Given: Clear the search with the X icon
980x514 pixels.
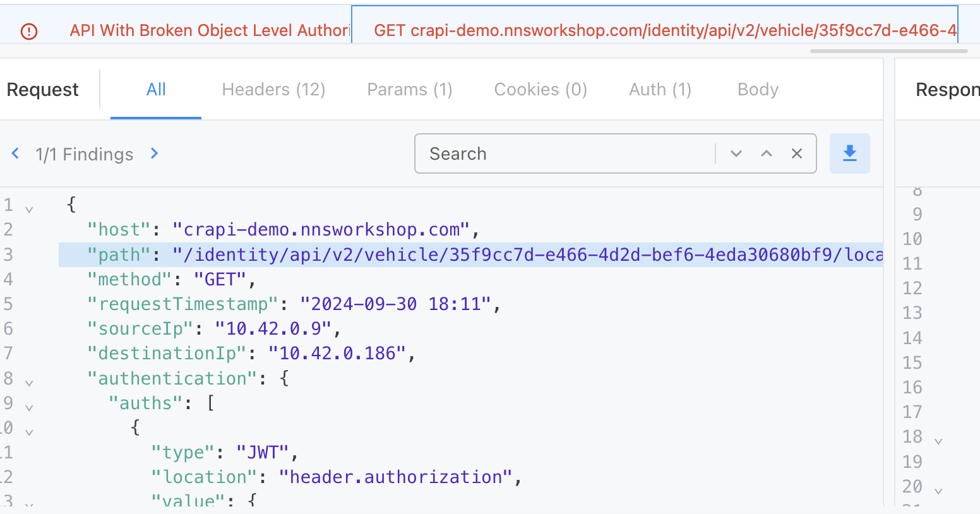Looking at the screenshot, I should tap(797, 153).
